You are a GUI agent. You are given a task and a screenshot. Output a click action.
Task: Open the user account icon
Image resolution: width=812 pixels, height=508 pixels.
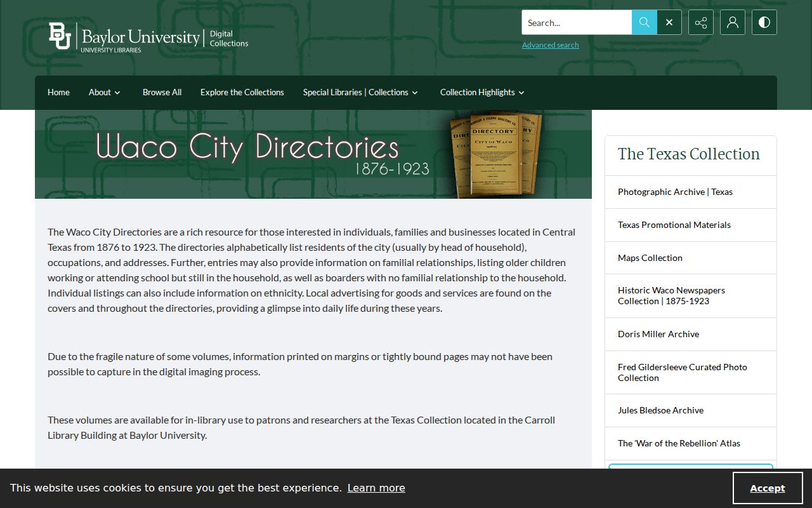[x=733, y=22]
